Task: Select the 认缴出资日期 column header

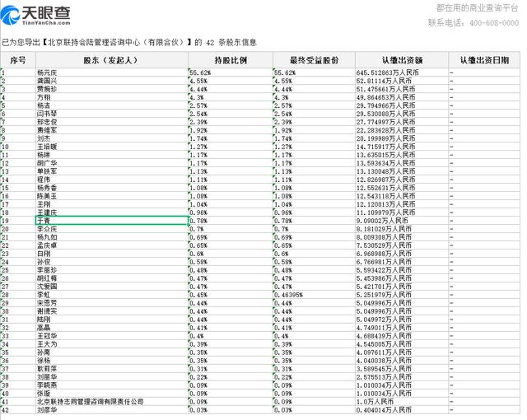Action: coord(484,60)
